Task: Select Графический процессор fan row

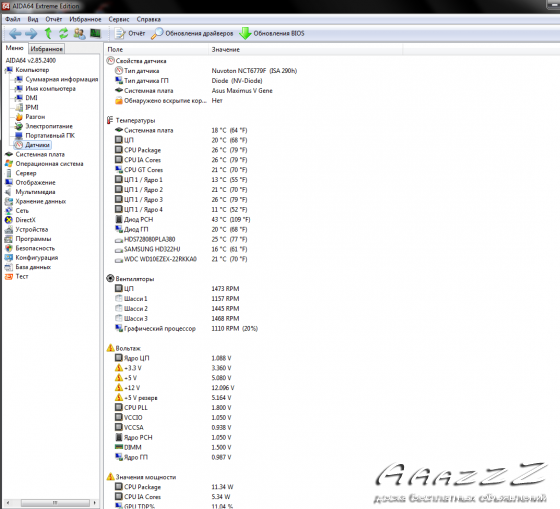Action: coord(186,328)
